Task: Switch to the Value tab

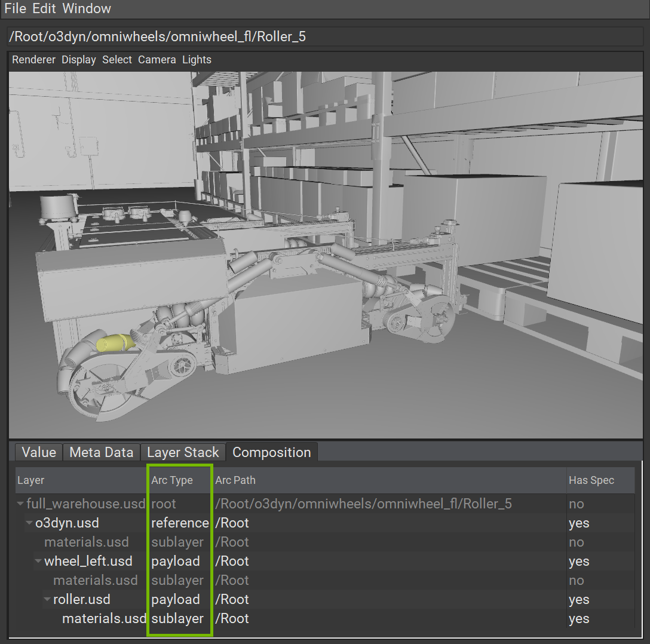Action: 39,452
